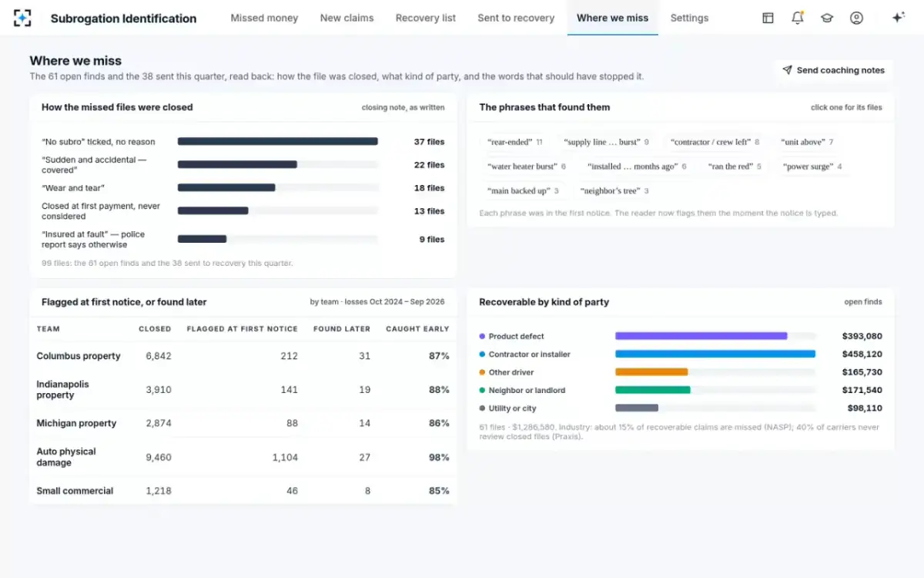924x578 pixels.
Task: Open the sparkle AI assistant icon
Action: point(898,18)
